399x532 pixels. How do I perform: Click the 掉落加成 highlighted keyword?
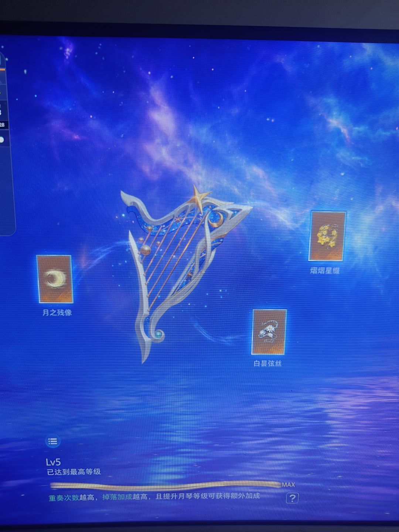(x=117, y=497)
